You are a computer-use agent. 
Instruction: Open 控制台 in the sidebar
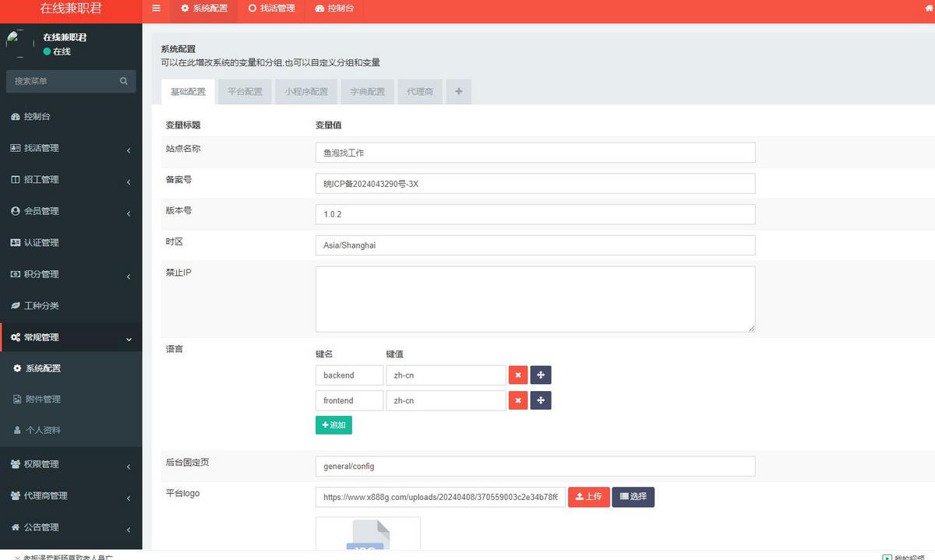tap(37, 117)
